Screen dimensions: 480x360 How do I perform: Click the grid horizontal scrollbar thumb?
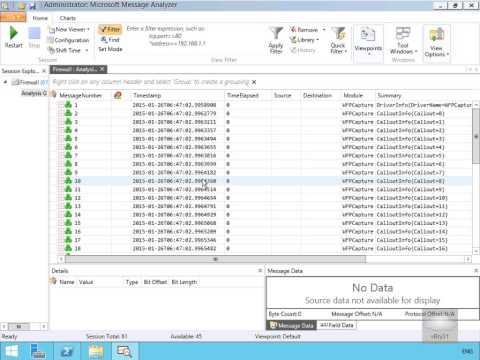pos(215,259)
